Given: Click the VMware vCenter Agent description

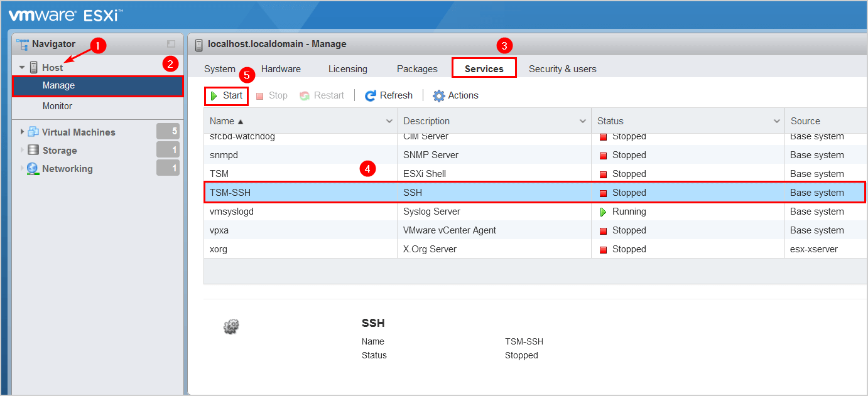Looking at the screenshot, I should [x=450, y=230].
